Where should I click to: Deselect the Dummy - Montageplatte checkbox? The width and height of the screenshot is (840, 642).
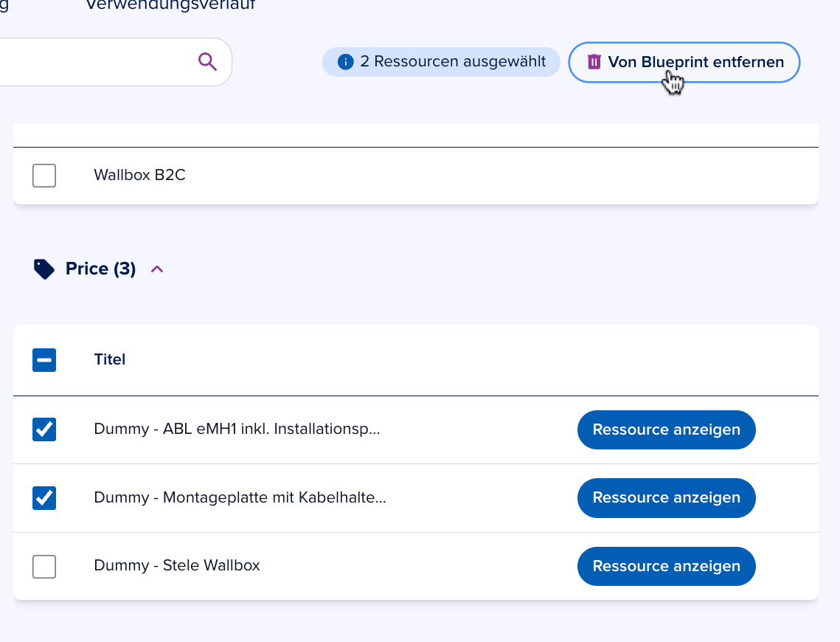[x=44, y=498]
